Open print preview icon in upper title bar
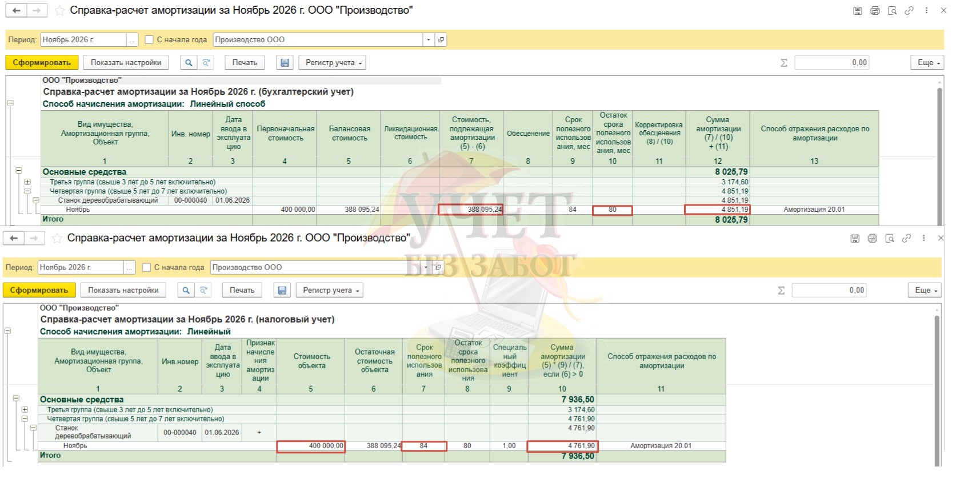The image size is (980, 495). pos(892,11)
